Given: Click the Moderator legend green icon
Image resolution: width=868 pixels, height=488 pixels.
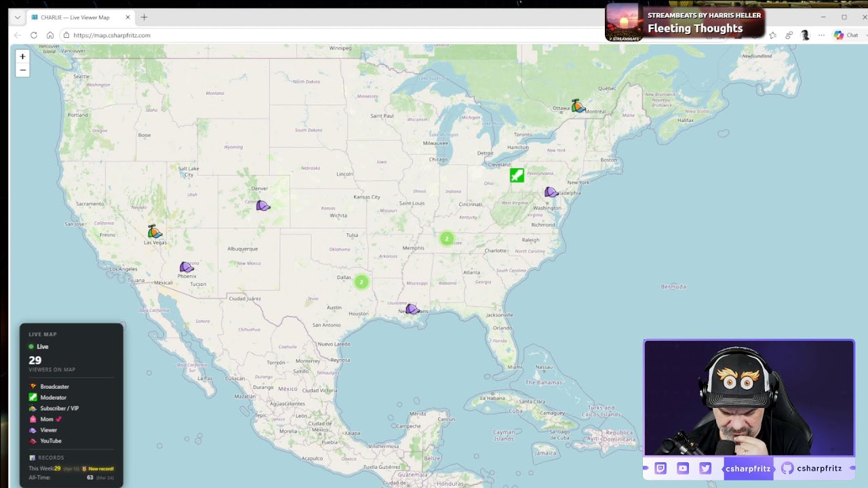Looking at the screenshot, I should [33, 397].
